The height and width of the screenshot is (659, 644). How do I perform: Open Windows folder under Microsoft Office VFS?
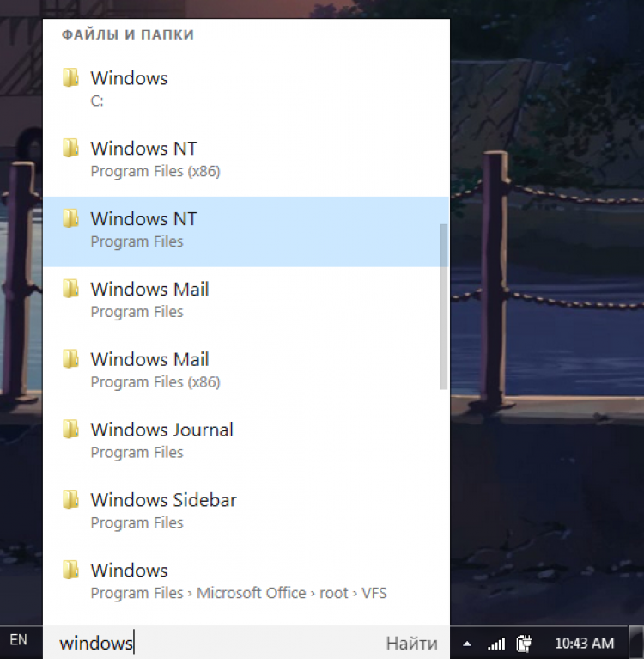[x=246, y=583]
